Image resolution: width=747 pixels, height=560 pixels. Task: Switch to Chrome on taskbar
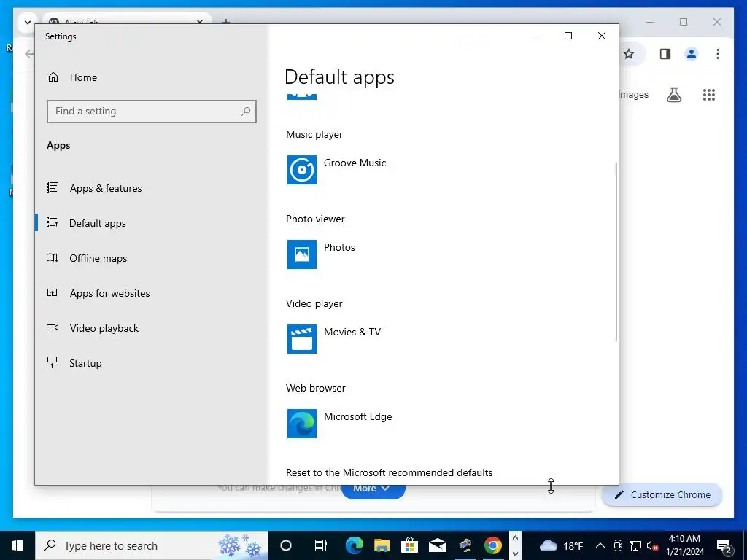[492, 545]
